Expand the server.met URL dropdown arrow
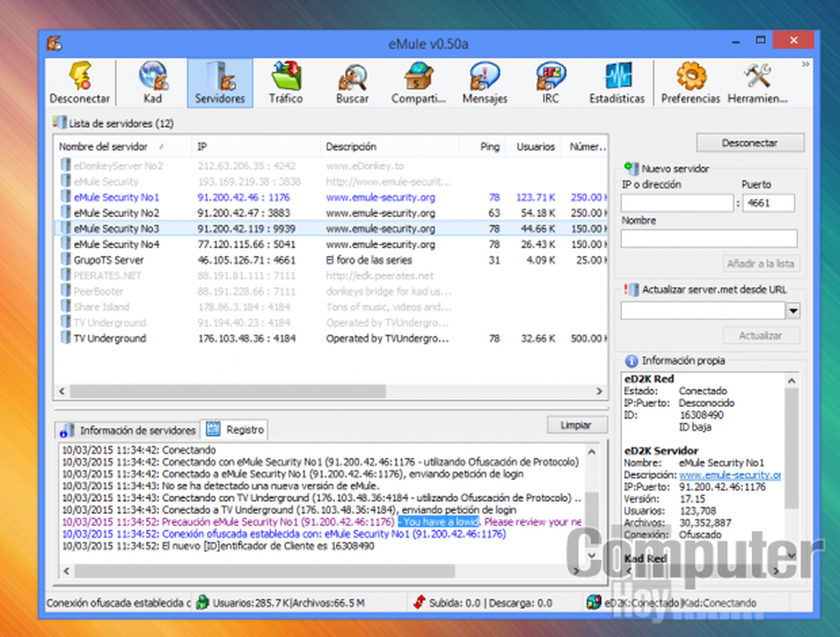The image size is (840, 637). tap(793, 311)
